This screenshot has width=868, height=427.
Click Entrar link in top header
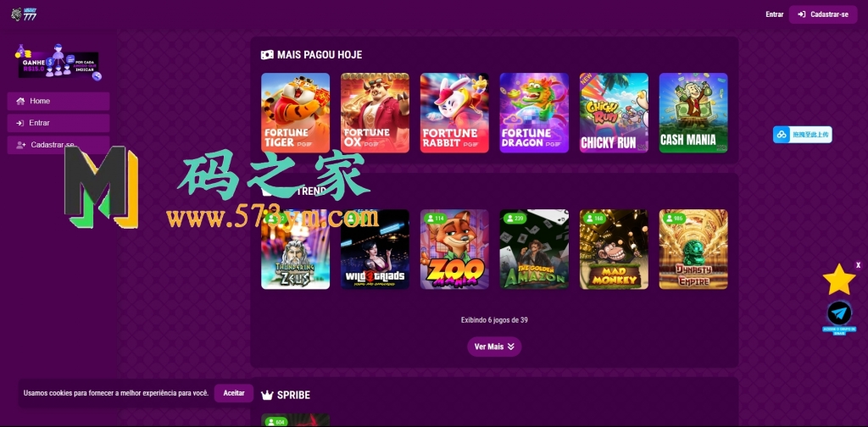pyautogui.click(x=775, y=14)
